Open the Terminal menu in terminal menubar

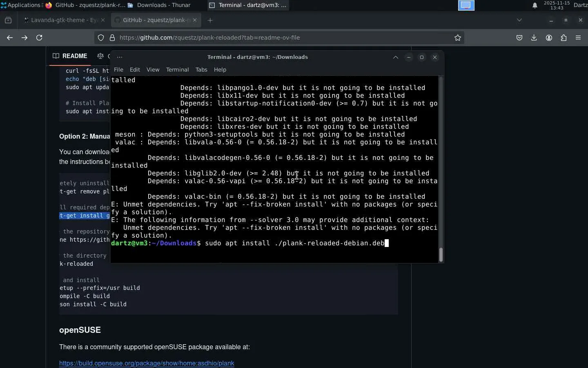tap(177, 70)
